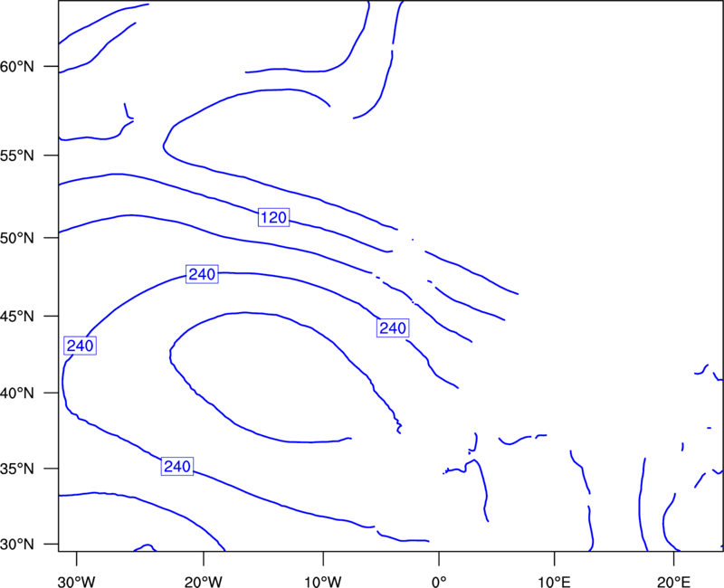Select the 30°W longitude axis label

pos(77,582)
